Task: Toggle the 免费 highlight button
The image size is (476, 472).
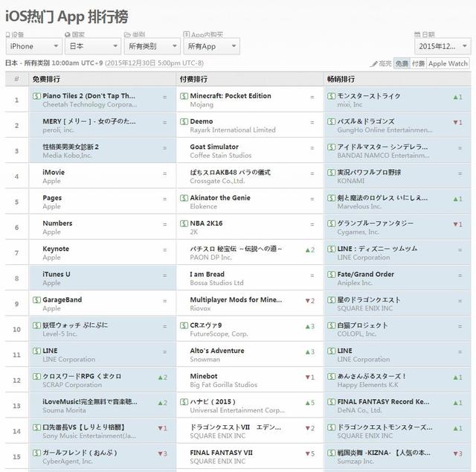Action: click(402, 63)
